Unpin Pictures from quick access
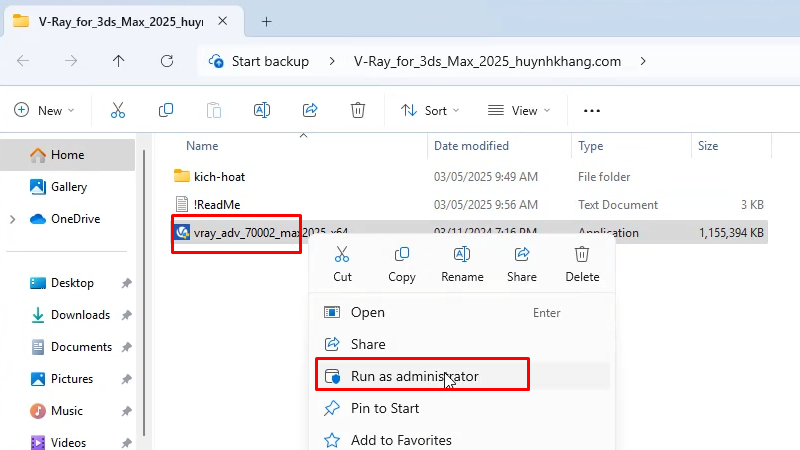 pos(127,379)
